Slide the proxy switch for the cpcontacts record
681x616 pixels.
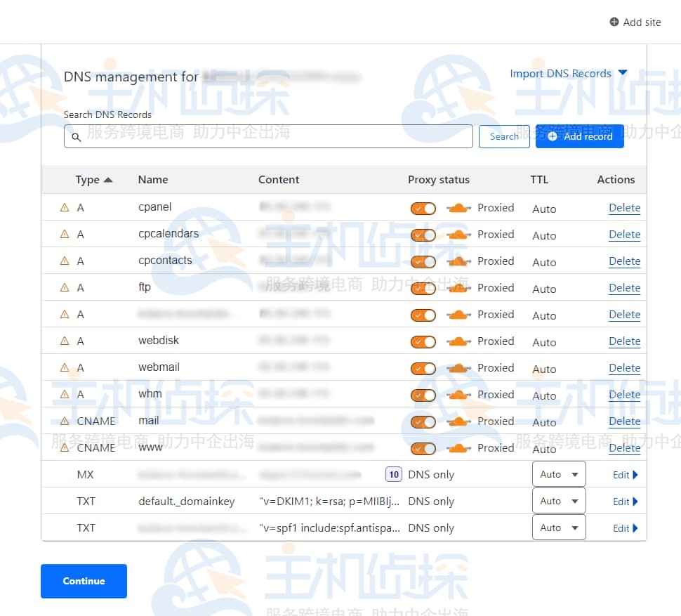point(423,261)
